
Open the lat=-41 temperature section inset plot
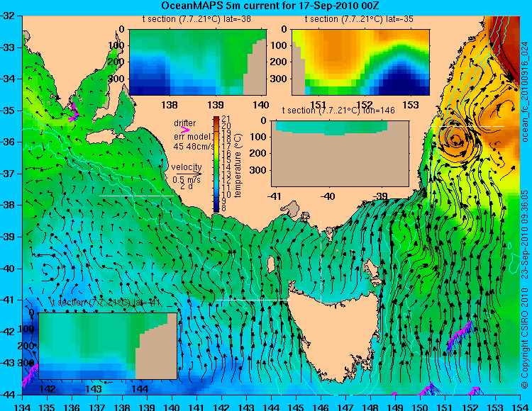[108, 346]
